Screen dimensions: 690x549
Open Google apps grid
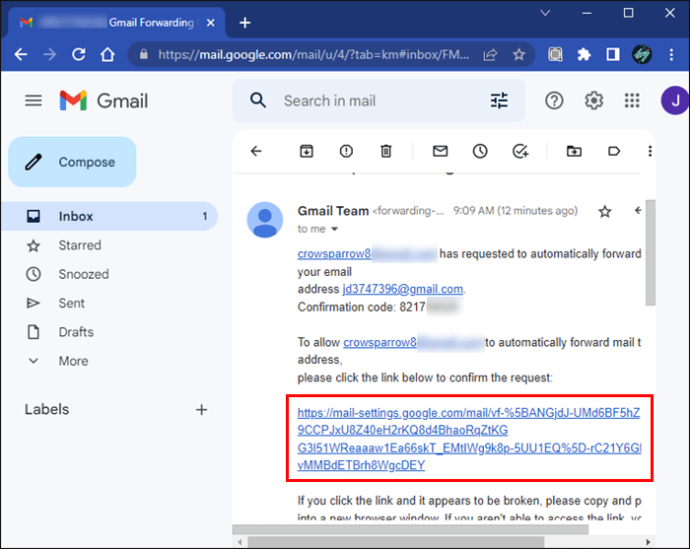pos(632,101)
